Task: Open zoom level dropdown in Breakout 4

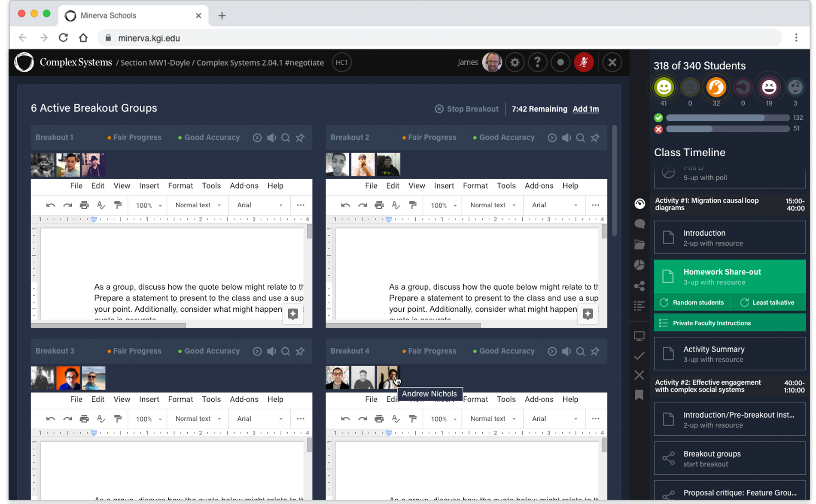Action: [x=444, y=419]
